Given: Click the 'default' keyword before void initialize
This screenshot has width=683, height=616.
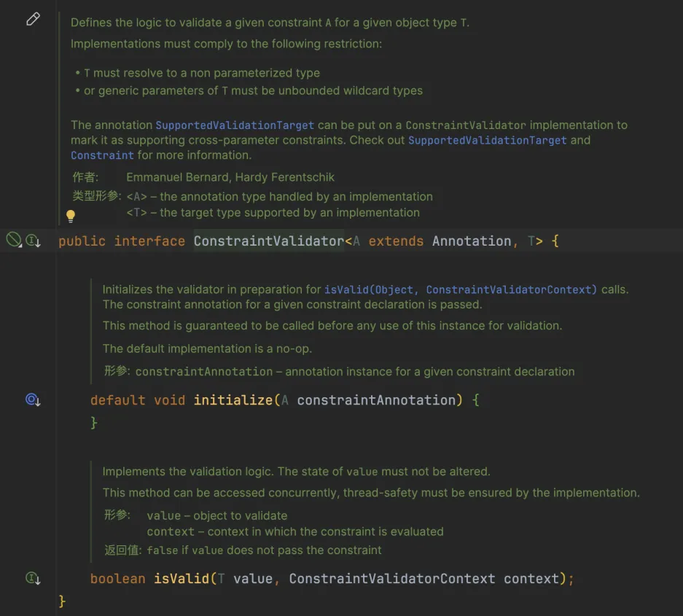Looking at the screenshot, I should pyautogui.click(x=118, y=400).
